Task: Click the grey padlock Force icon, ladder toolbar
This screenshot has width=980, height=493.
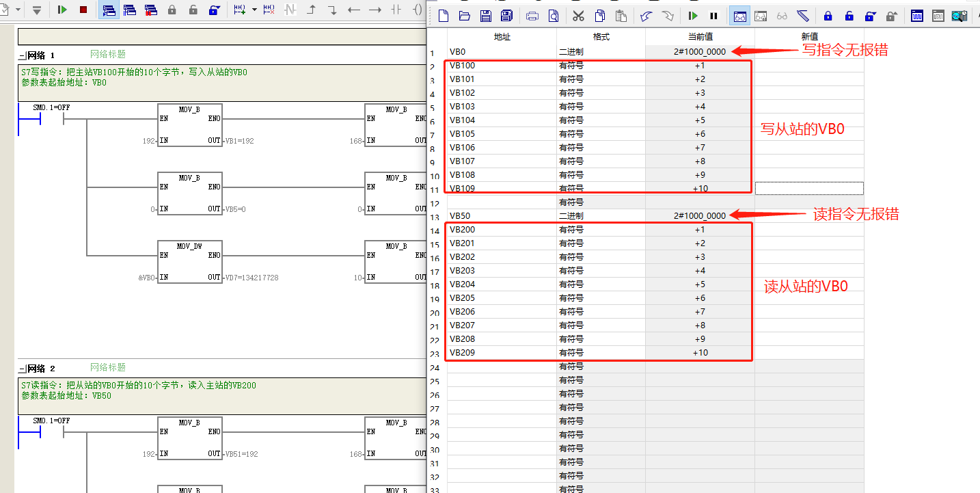Action: coord(172,10)
